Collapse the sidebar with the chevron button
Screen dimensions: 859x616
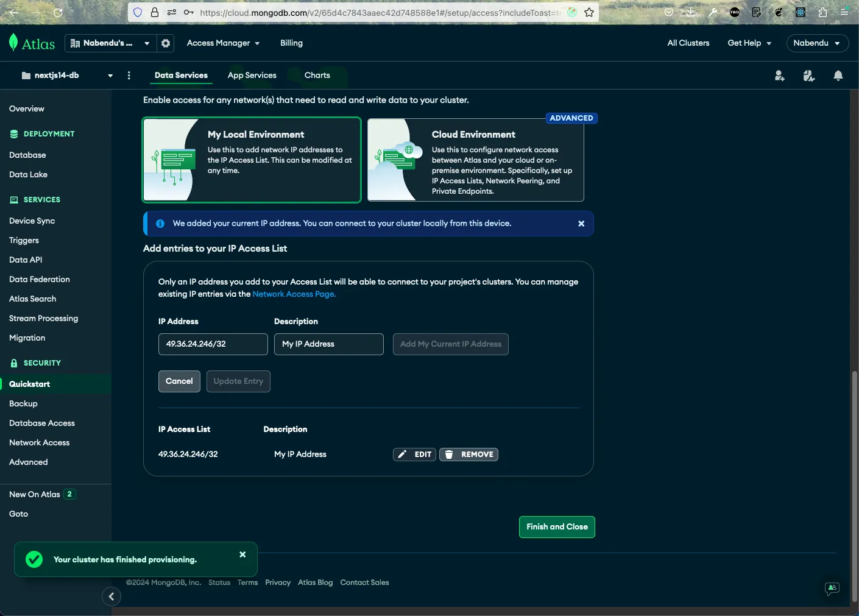click(111, 597)
